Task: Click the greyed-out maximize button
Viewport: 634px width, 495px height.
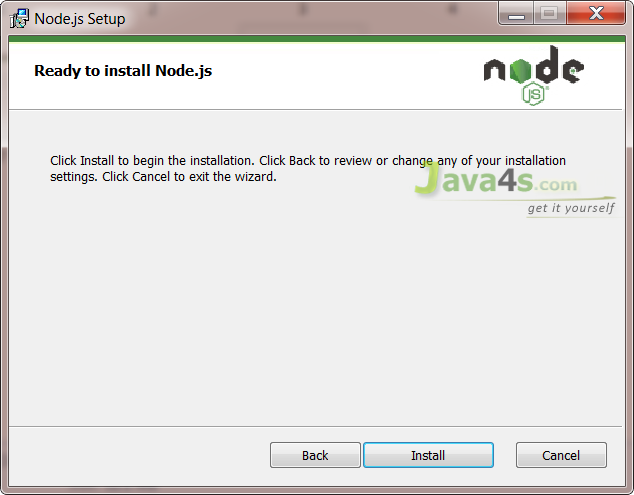Action: 549,14
